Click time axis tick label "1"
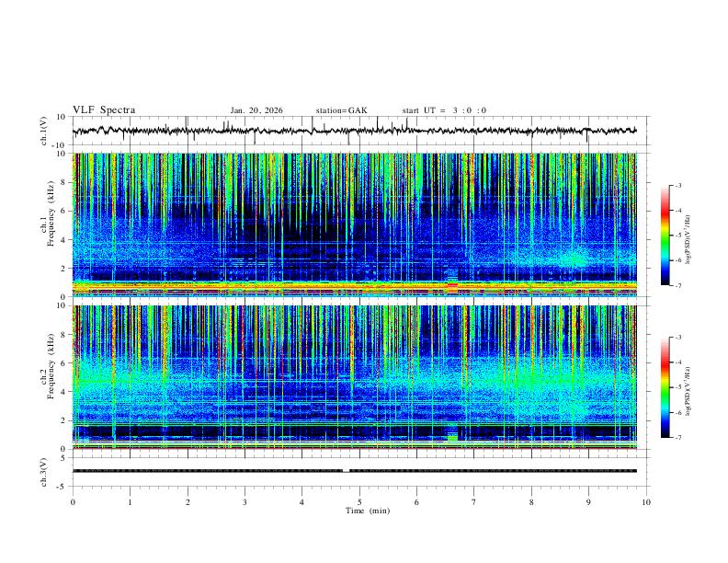Viewport: 728px width, 563px height. pyautogui.click(x=130, y=502)
